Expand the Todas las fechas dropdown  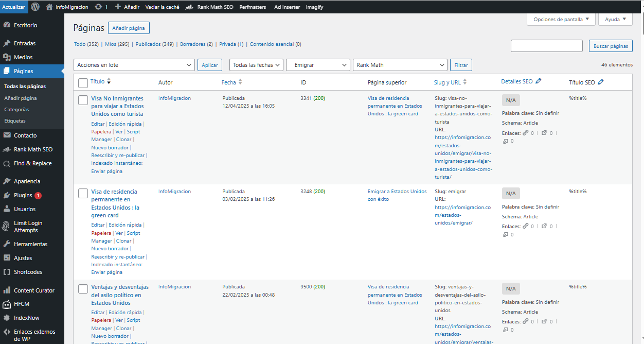257,65
